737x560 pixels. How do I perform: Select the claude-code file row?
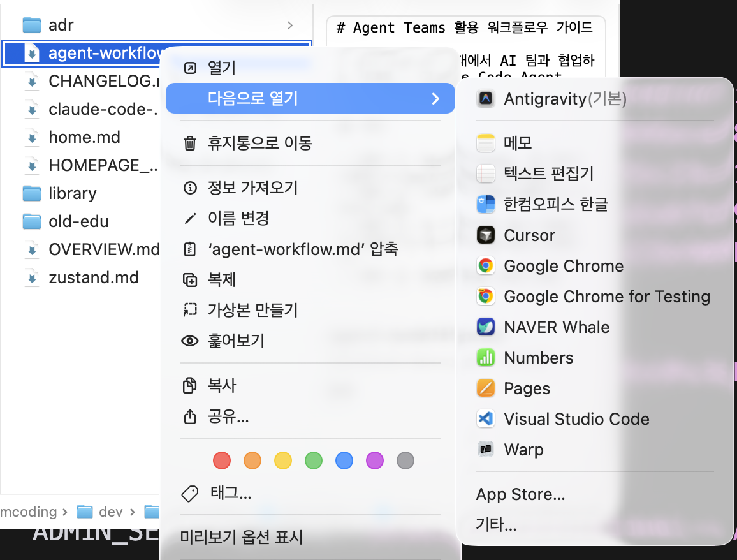81,109
